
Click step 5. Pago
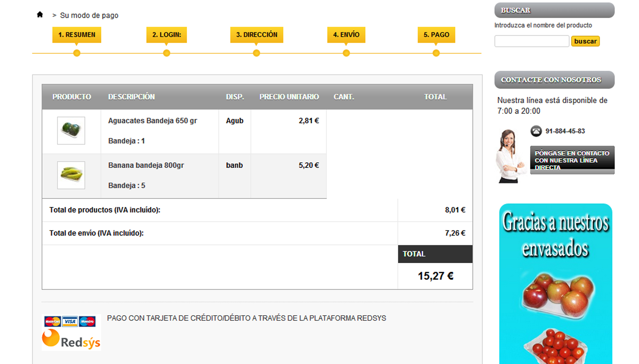436,35
